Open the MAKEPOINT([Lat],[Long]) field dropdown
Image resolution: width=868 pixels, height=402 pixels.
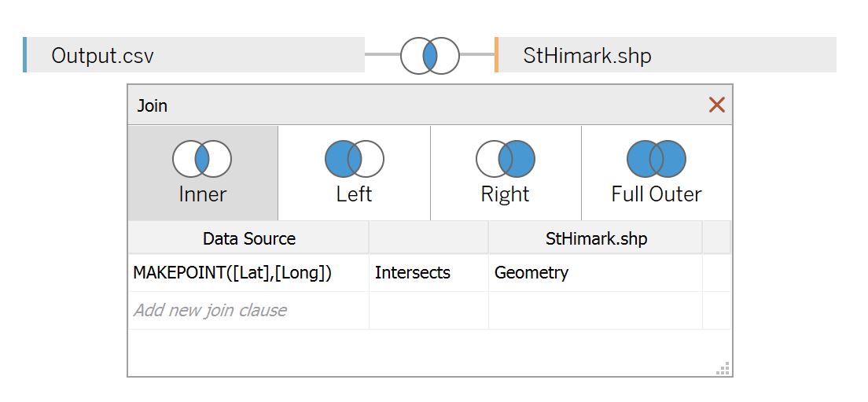tap(248, 272)
